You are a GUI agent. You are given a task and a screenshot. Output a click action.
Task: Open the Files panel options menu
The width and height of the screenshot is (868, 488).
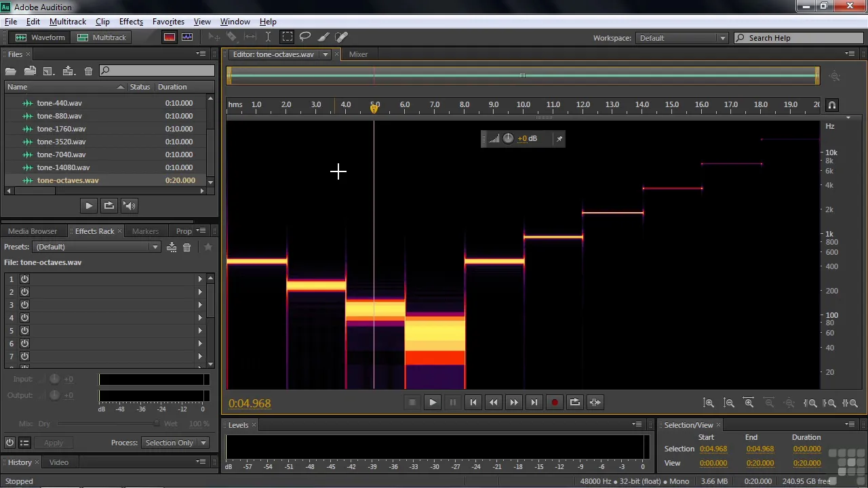click(201, 54)
